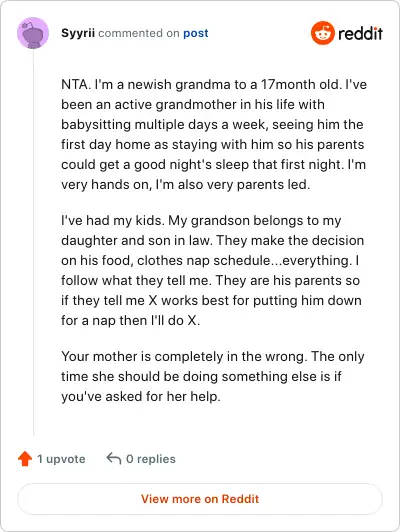Image resolution: width=400 pixels, height=532 pixels.
Task: Click the vertical comment thread line
Action: (x=33, y=242)
